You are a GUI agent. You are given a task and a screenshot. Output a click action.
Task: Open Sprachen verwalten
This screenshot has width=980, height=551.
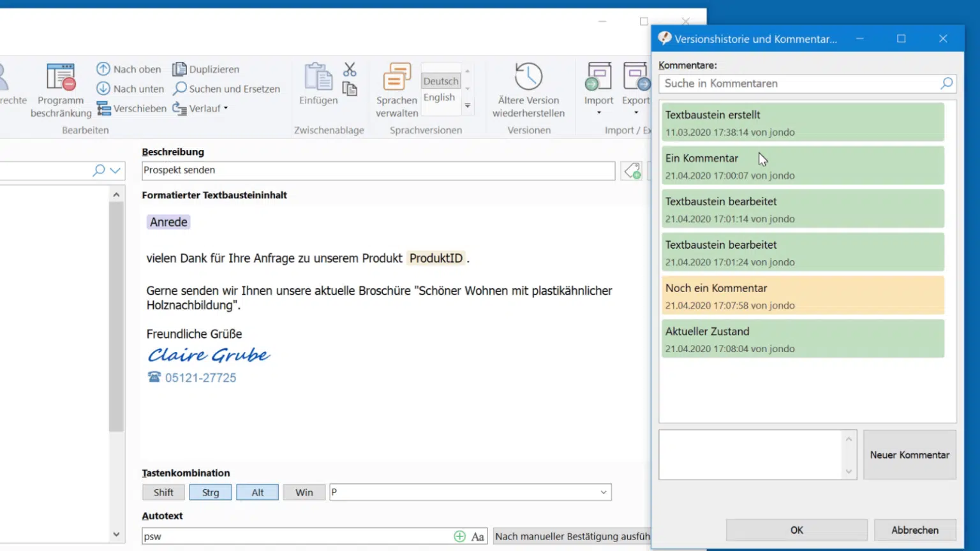(397, 90)
